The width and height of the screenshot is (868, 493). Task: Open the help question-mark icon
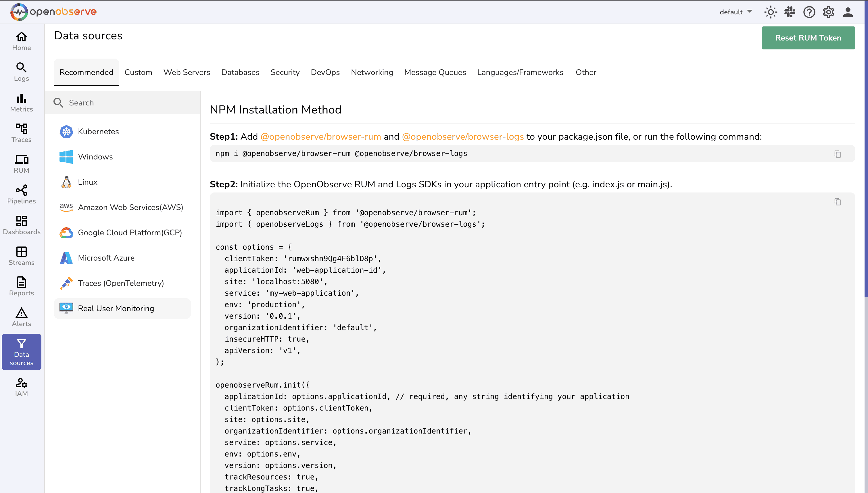coord(809,12)
